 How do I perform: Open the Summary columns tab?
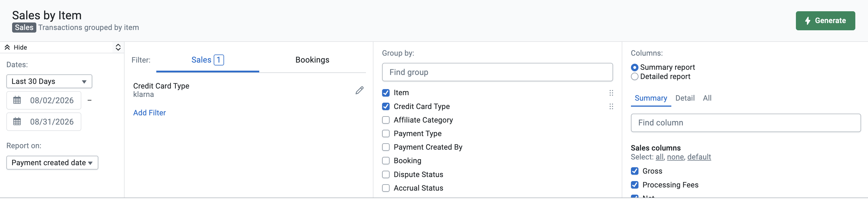point(651,98)
